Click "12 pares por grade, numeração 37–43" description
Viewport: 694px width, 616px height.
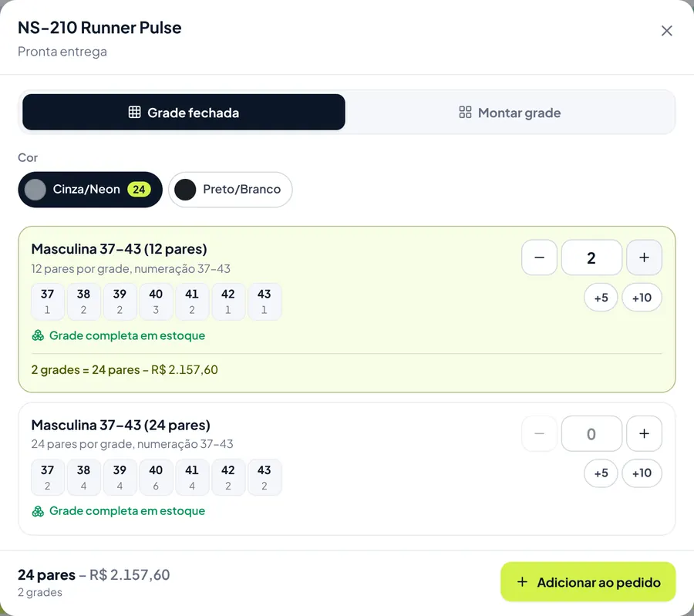click(130, 268)
